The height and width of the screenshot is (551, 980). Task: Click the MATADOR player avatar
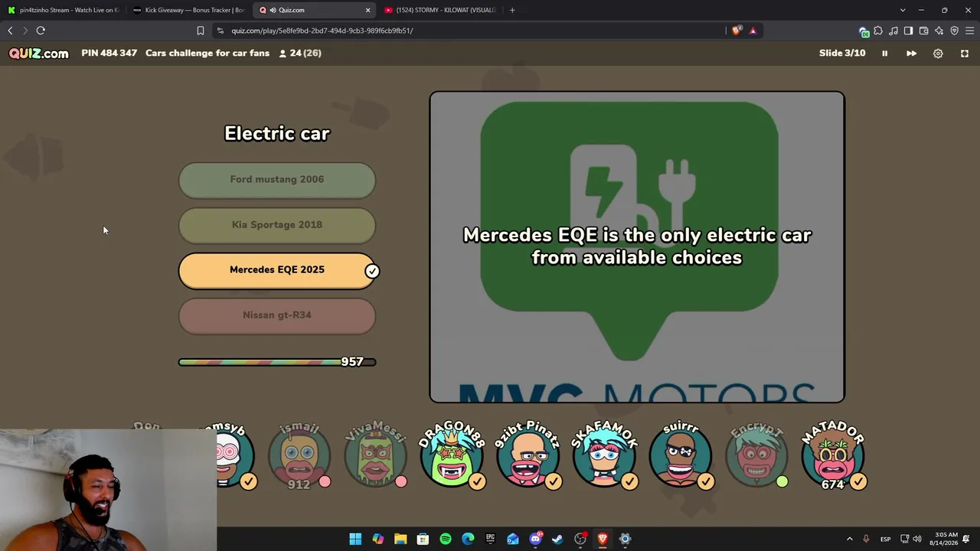(833, 455)
